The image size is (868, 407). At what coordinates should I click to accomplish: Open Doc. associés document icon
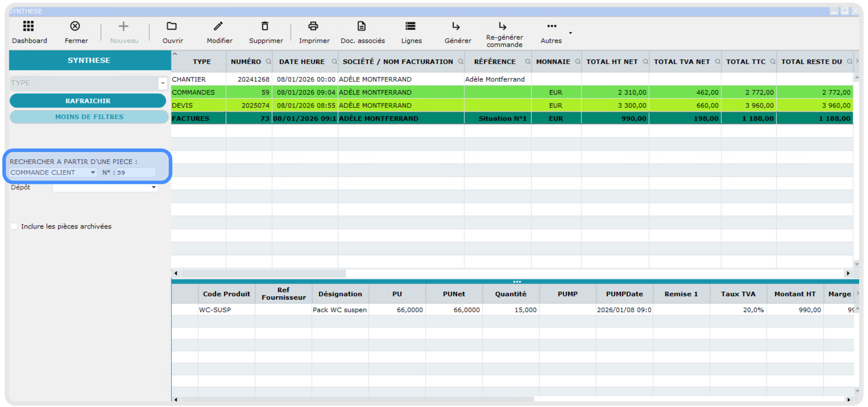click(x=362, y=26)
